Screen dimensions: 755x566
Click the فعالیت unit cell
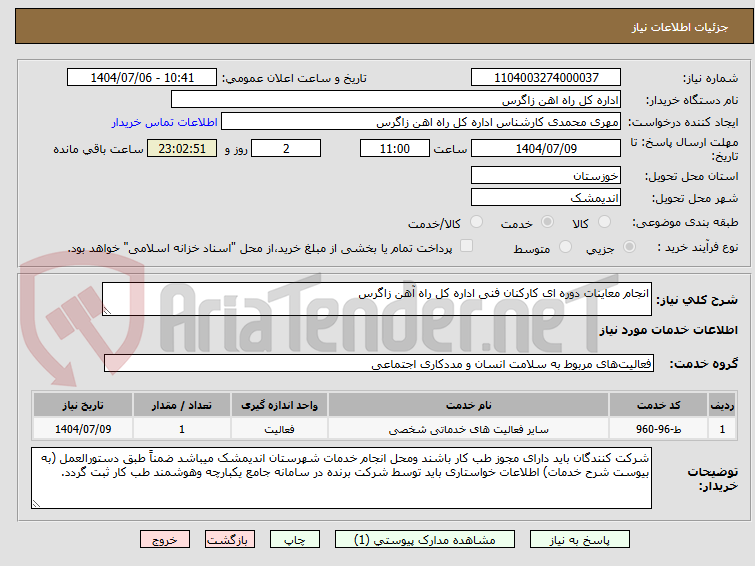pyautogui.click(x=279, y=429)
